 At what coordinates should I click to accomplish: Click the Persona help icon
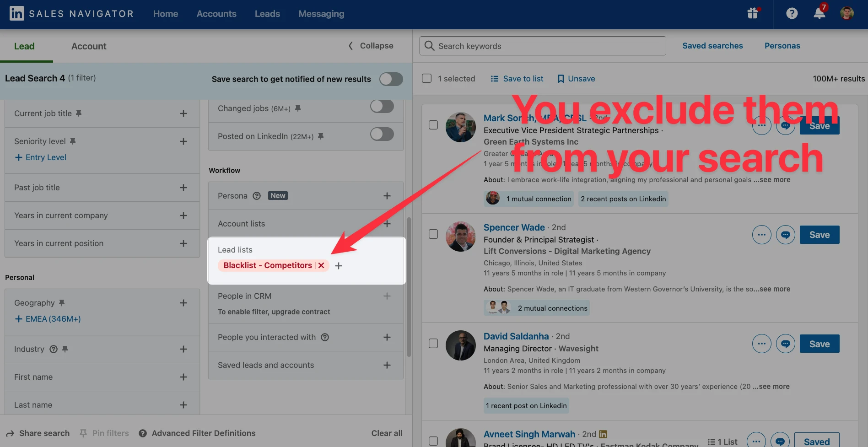(x=257, y=196)
